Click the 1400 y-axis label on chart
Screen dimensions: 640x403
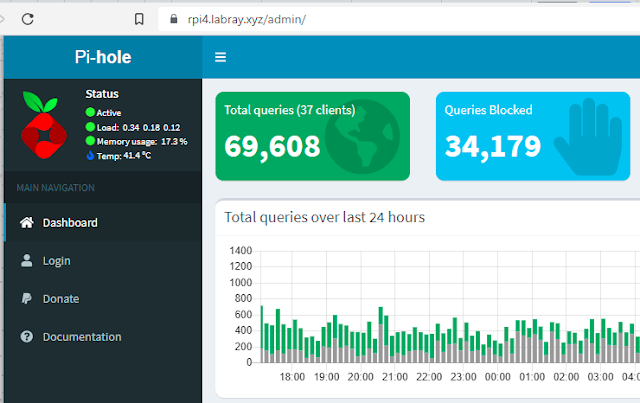[x=240, y=250]
